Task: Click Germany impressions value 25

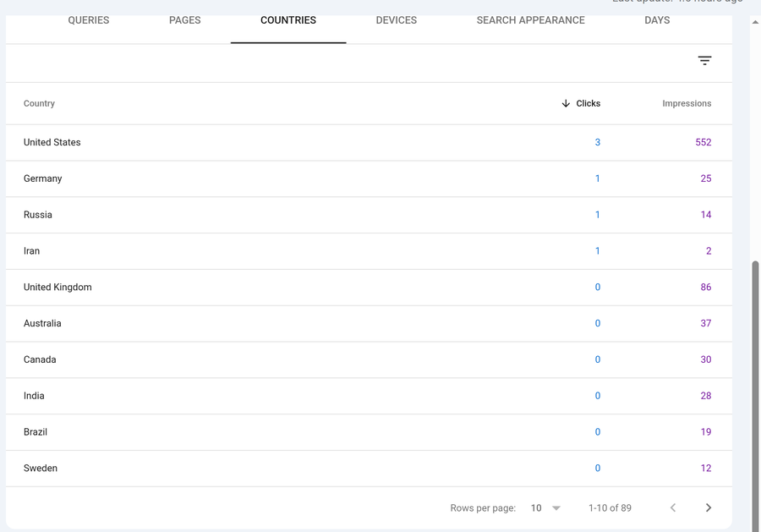Action: 706,178
